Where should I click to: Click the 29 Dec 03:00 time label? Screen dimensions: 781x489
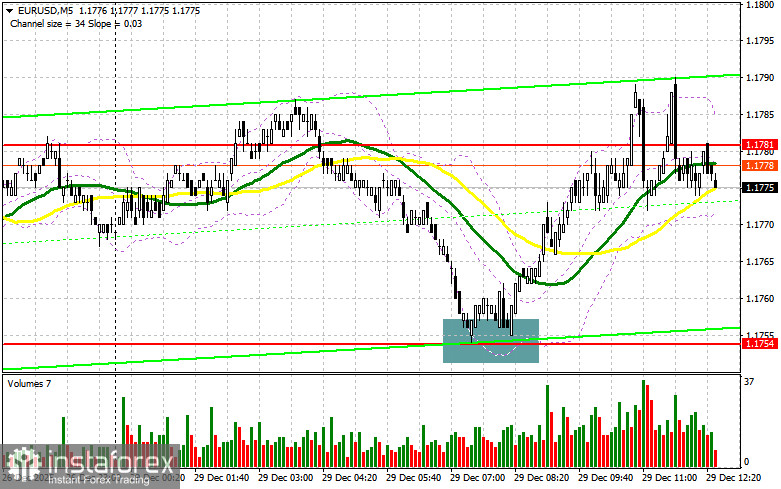(x=286, y=478)
